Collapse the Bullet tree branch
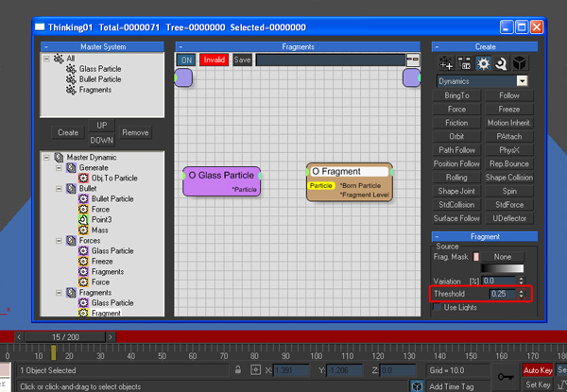Screen dimensions: 567x392 click(59, 189)
